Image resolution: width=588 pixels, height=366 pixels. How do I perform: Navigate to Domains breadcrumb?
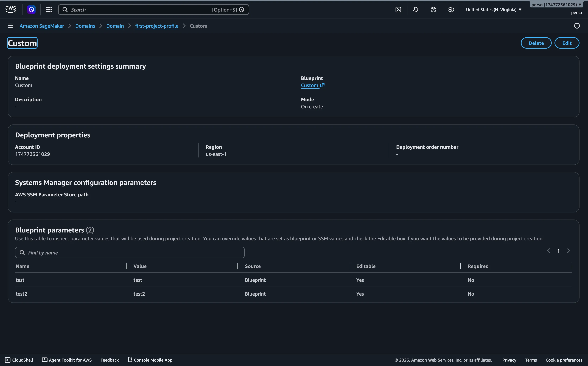pyautogui.click(x=85, y=26)
